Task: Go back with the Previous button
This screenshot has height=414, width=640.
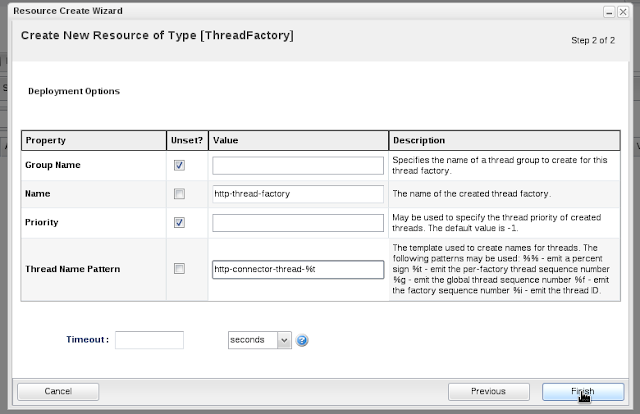Action: [x=489, y=392]
